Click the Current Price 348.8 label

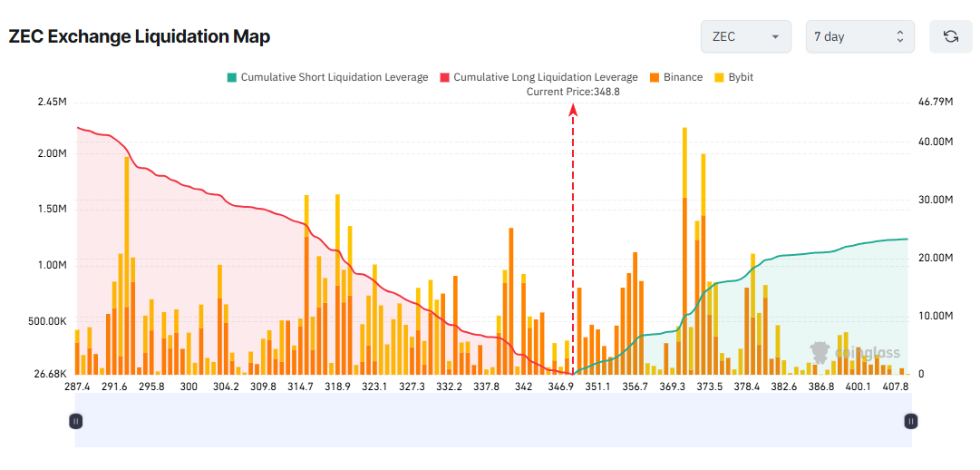click(573, 92)
